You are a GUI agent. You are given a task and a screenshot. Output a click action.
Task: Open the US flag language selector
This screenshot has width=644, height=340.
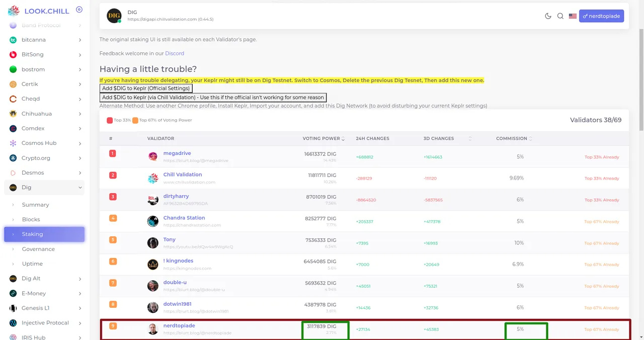573,16
